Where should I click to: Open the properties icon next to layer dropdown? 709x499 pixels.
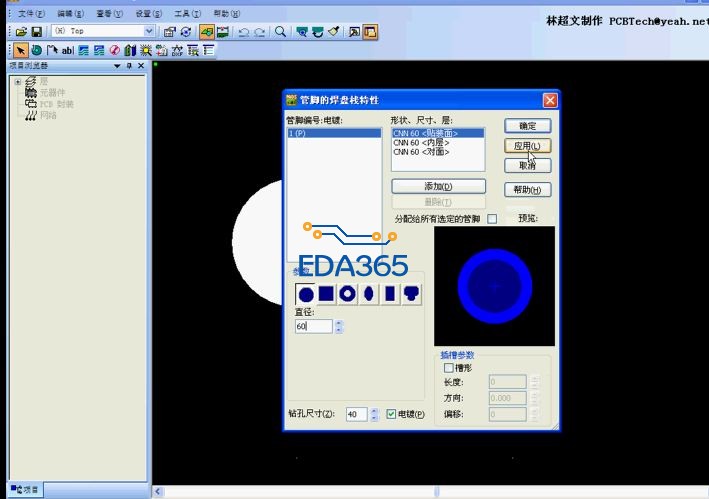click(x=170, y=32)
